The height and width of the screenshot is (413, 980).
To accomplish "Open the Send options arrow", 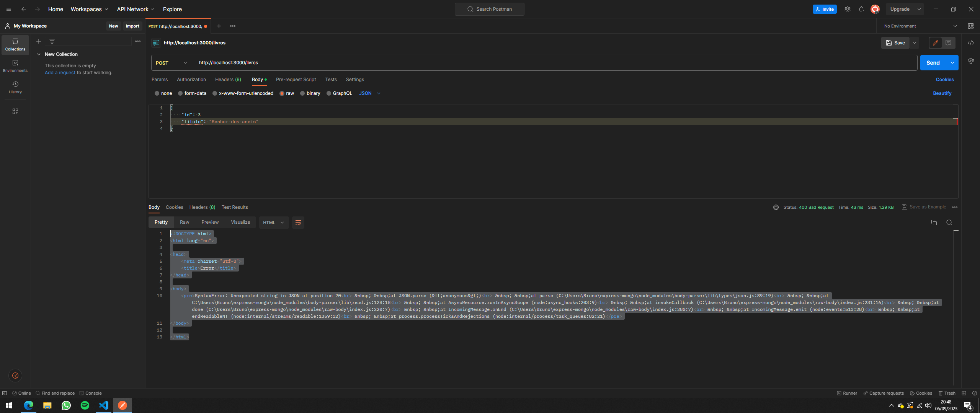I will (952, 63).
